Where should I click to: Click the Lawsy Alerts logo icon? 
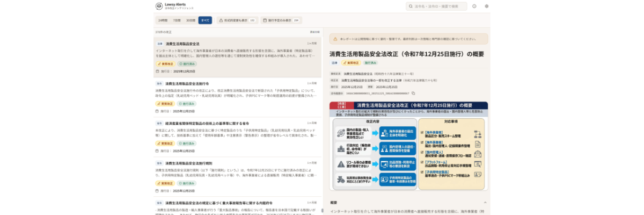(x=159, y=6)
